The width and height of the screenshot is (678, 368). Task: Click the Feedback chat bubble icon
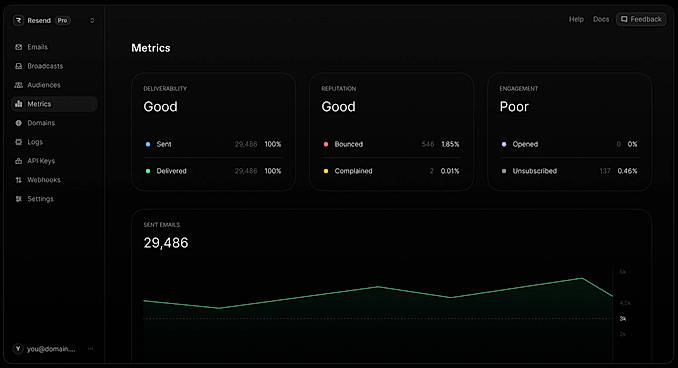624,19
